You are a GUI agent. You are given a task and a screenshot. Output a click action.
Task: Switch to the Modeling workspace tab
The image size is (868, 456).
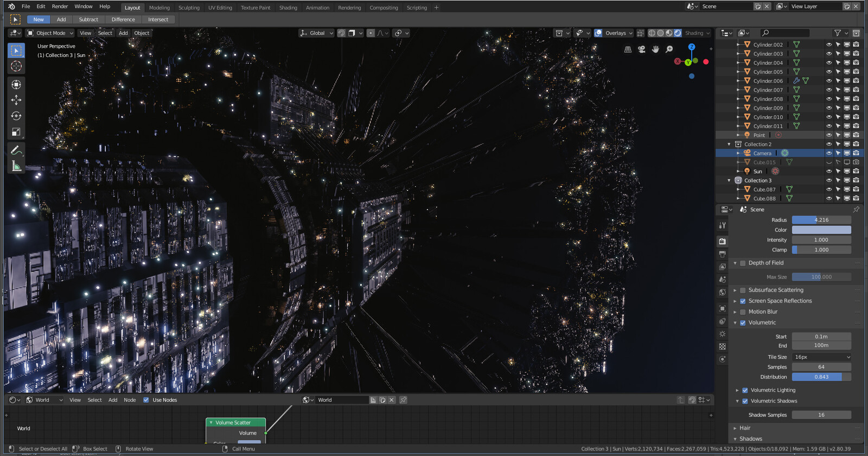[x=159, y=8]
